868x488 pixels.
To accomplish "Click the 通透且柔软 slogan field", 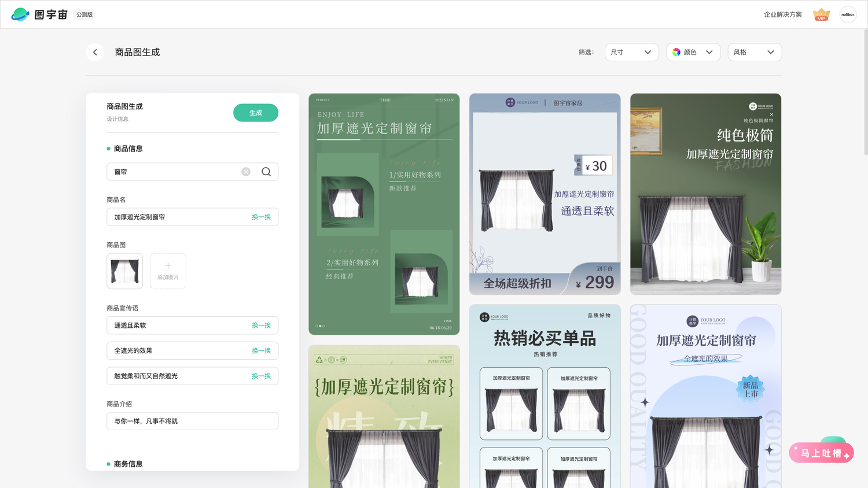I will click(192, 326).
